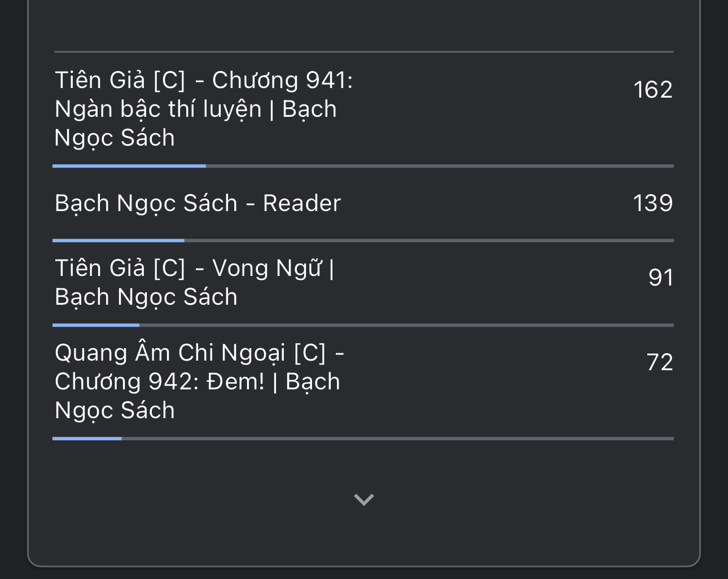Select the Tiên Giả Vong Ngữ page entry

194,282
